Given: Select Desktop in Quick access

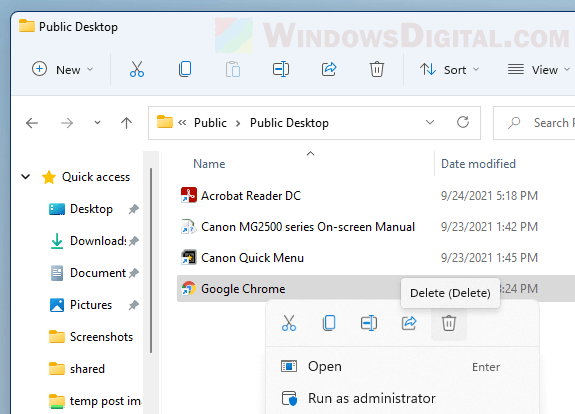Looking at the screenshot, I should (x=91, y=209).
